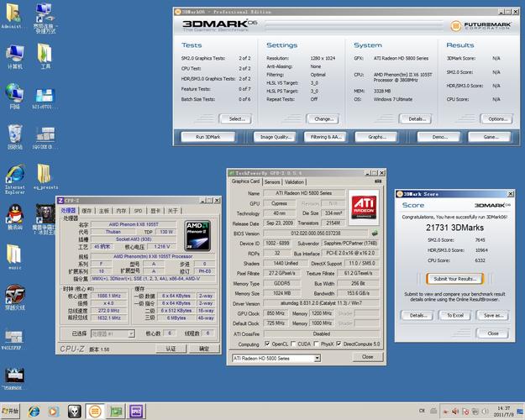Open the Computer desktop icon
This screenshot has height=420, width=525.
[x=15, y=55]
